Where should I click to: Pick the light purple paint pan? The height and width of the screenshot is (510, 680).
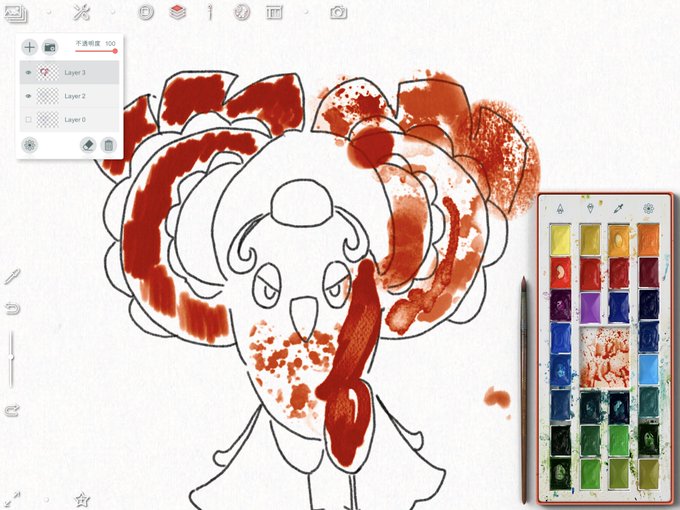(x=590, y=308)
